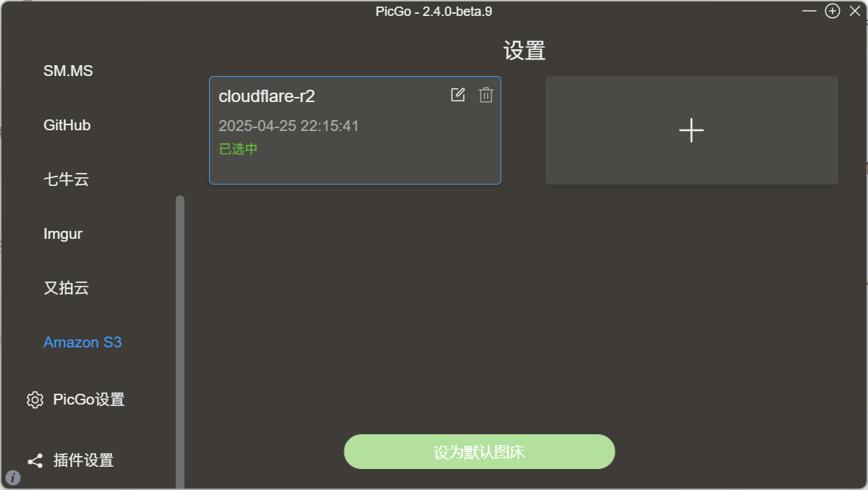Switch to 七牛云 image host
The width and height of the screenshot is (868, 490).
(66, 179)
